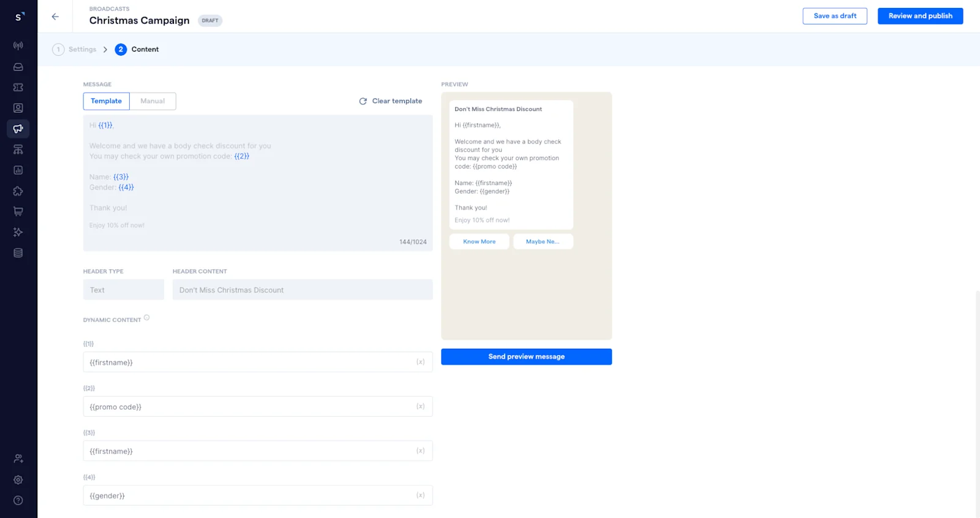Click the {{4}} variable in message
Image resolution: width=980 pixels, height=518 pixels.
(126, 188)
